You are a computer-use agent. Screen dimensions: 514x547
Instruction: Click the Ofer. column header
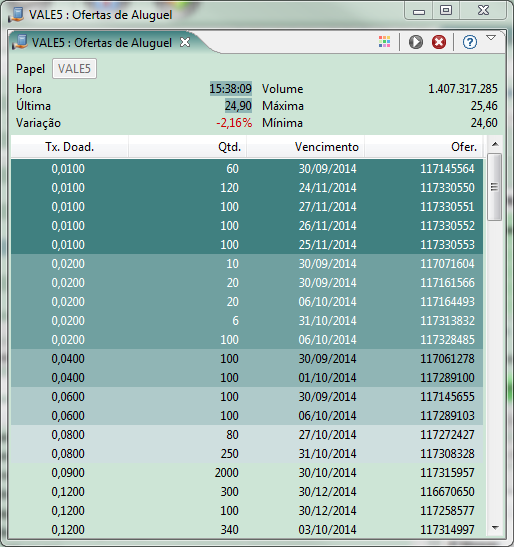pos(424,147)
